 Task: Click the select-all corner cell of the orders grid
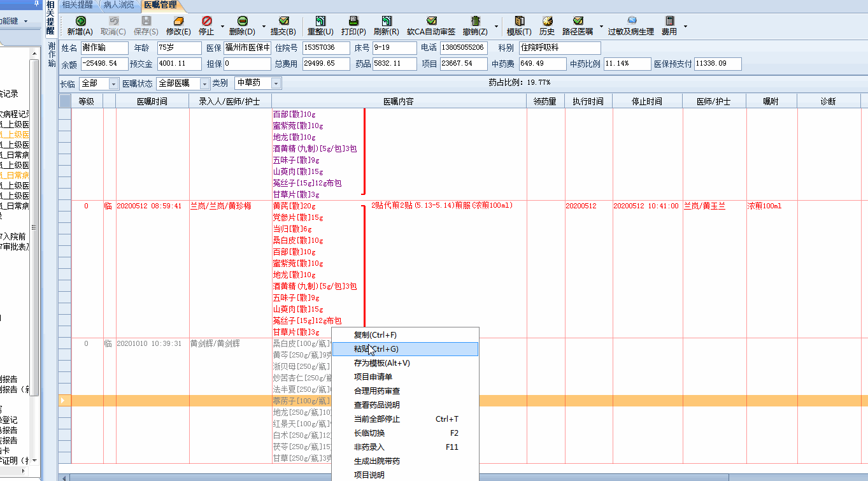pyautogui.click(x=65, y=101)
